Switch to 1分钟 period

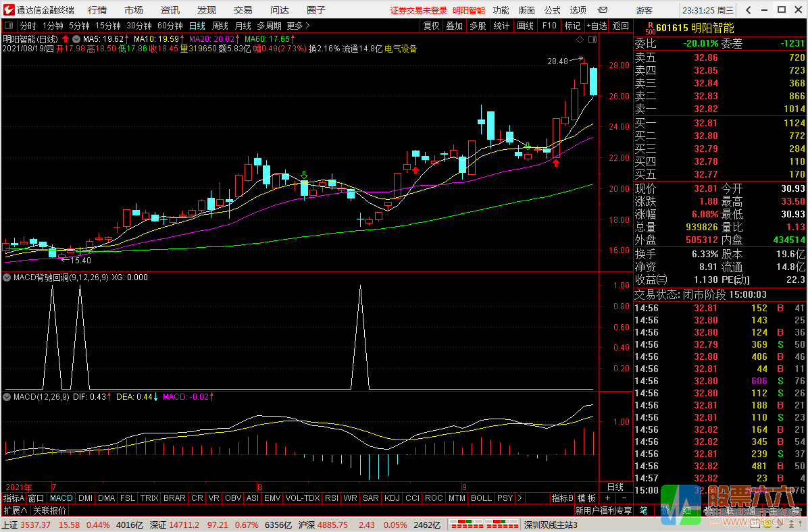[53, 25]
